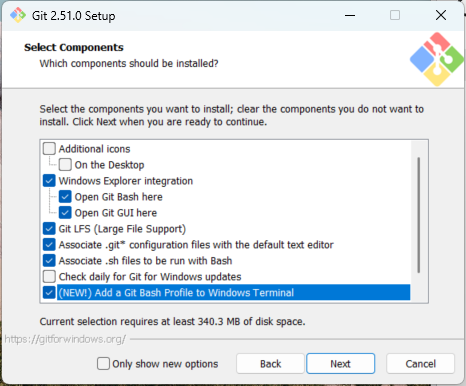Select the 'Additional icons' row label
The height and width of the screenshot is (386, 466).
(x=94, y=149)
